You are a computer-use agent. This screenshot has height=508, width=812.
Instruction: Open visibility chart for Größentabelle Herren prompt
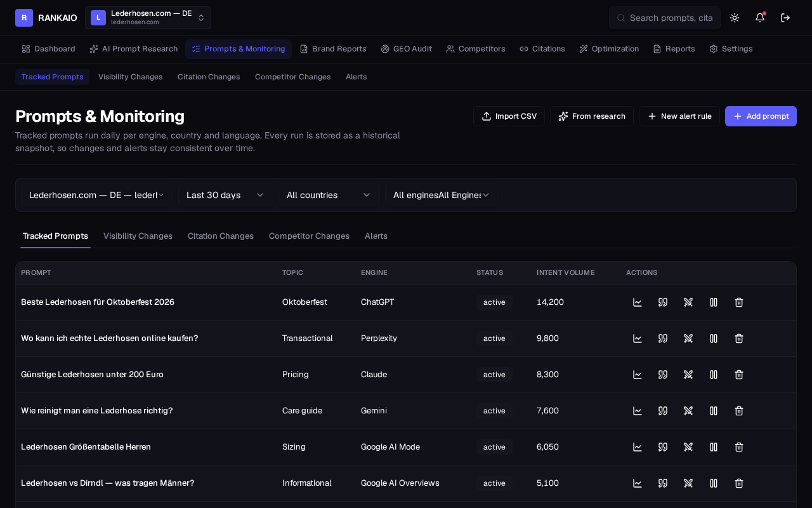[638, 447]
